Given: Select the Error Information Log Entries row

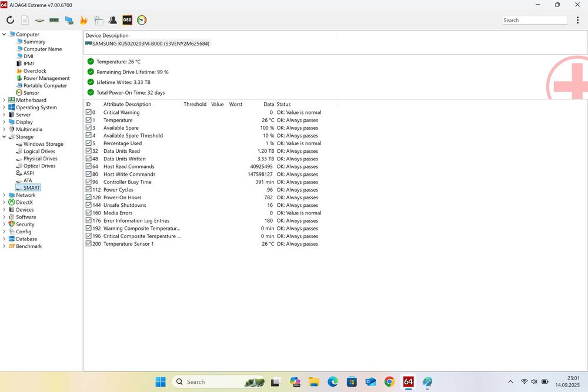Looking at the screenshot, I should pyautogui.click(x=203, y=221).
